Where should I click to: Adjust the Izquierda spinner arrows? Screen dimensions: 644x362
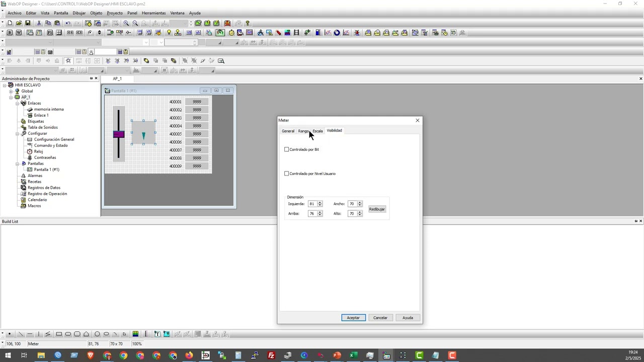[x=320, y=204]
